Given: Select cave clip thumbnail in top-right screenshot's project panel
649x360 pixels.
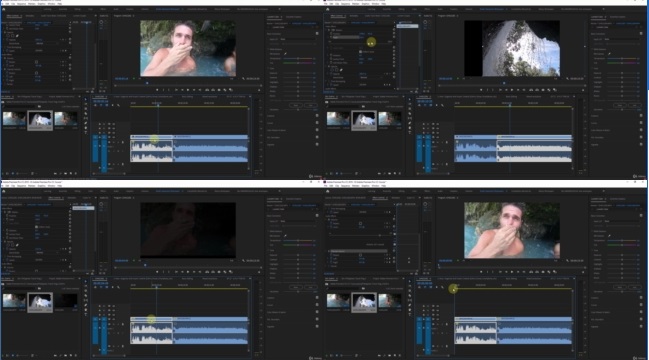Looking at the screenshot, I should tap(364, 119).
